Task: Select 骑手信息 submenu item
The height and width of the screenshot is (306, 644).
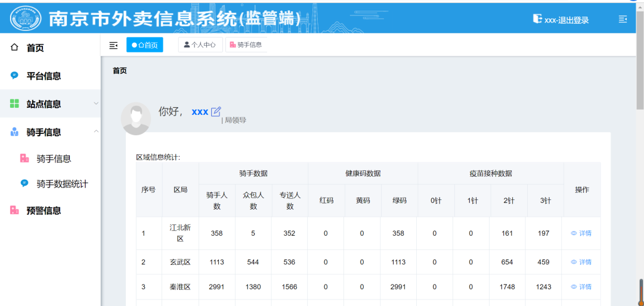Action: (54, 158)
